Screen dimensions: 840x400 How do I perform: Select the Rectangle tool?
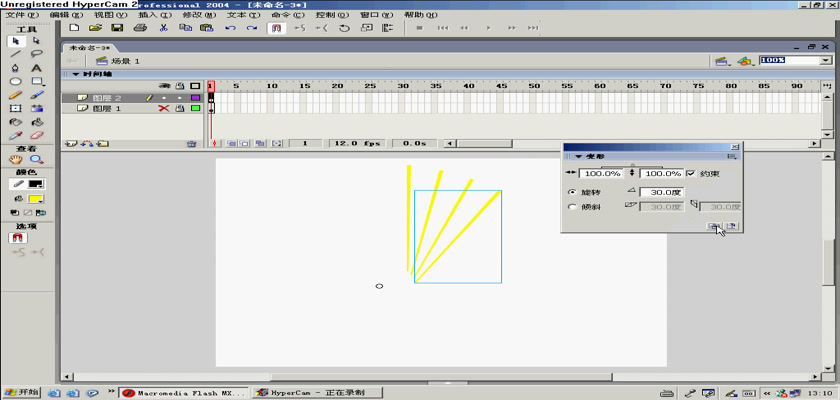pos(36,81)
